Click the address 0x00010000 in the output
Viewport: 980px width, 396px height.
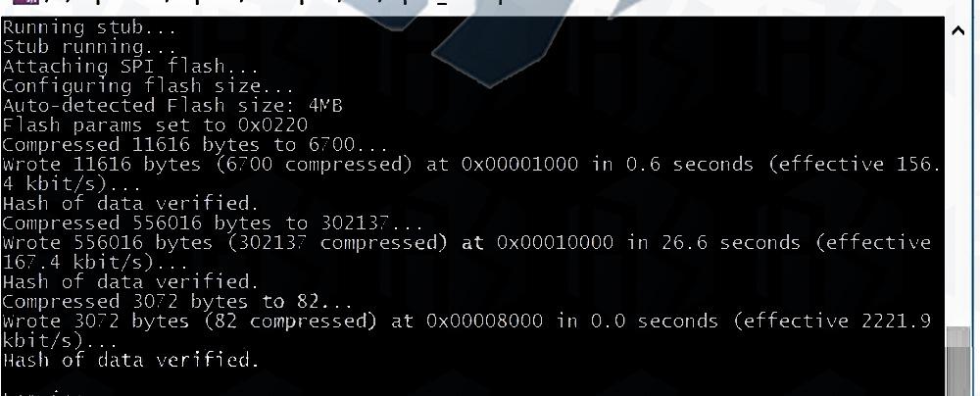pos(555,243)
